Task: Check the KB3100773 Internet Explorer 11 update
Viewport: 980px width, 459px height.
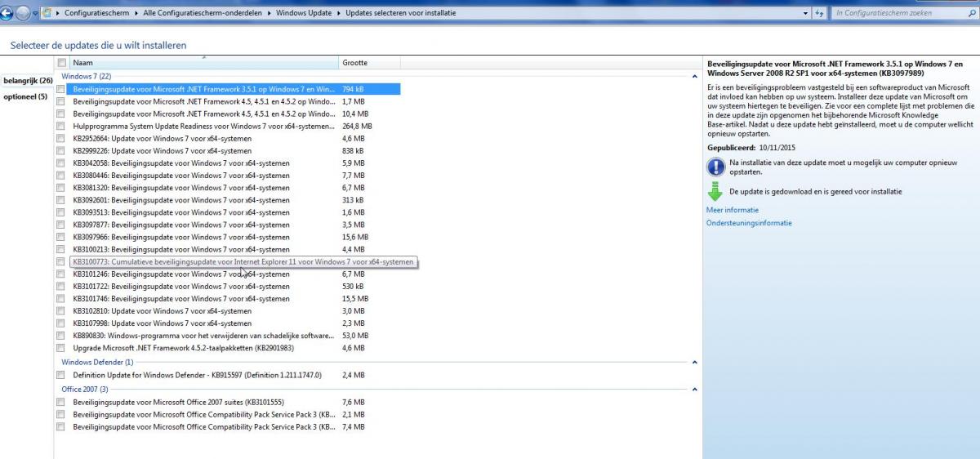Action: [x=61, y=261]
